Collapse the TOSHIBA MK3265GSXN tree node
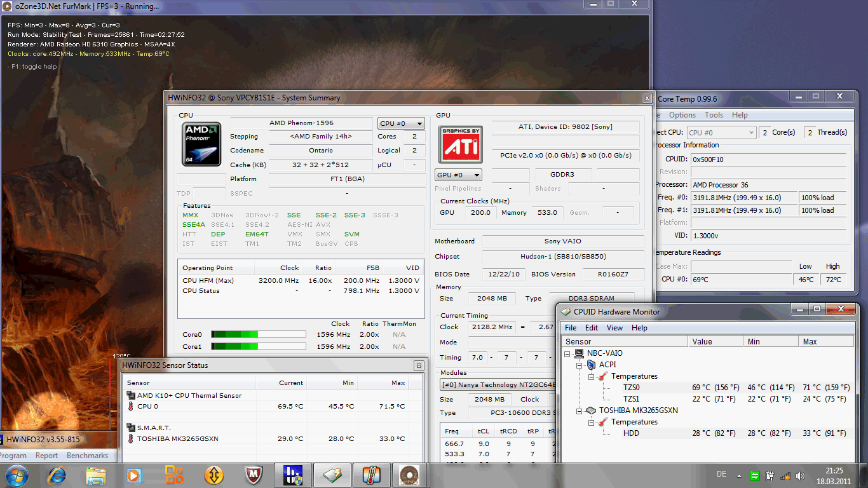The image size is (868, 488). click(x=580, y=410)
